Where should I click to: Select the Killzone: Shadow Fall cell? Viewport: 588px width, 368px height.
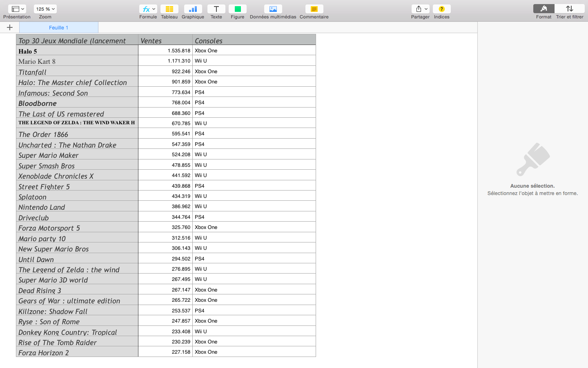(x=77, y=310)
